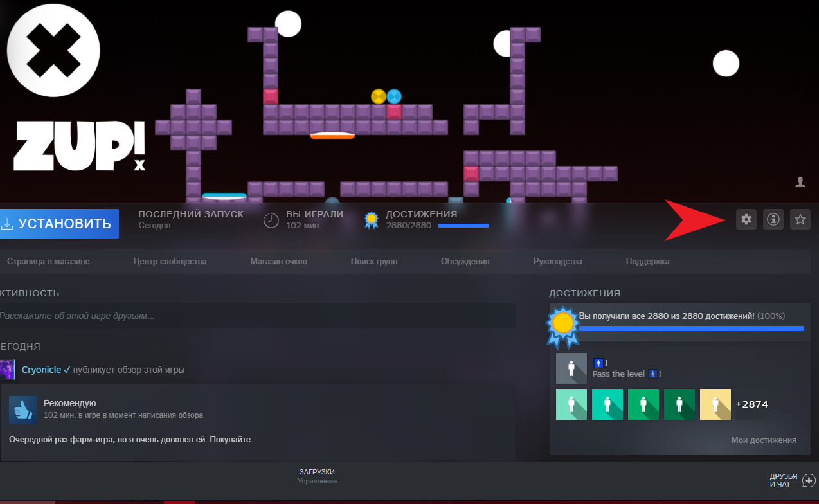Click Cryonicle's avatar image
819x504 pixels.
(8, 370)
